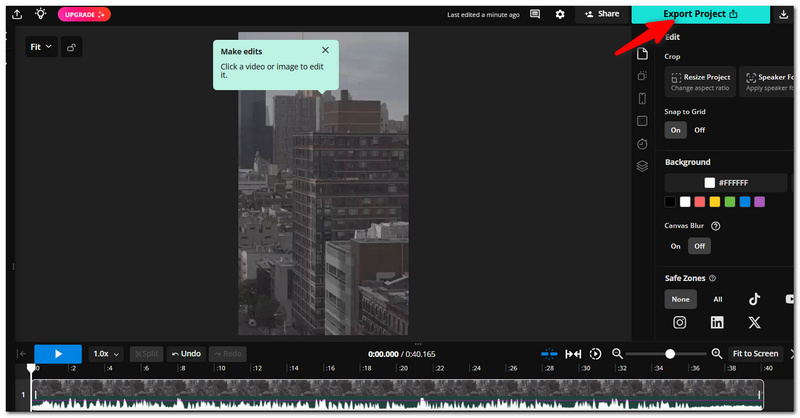Open project settings gear icon
The width and height of the screenshot is (800, 418).
[560, 14]
